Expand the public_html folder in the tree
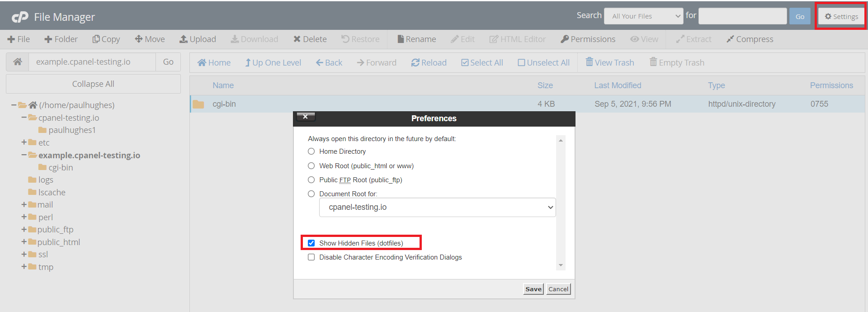The width and height of the screenshot is (868, 312). pyautogui.click(x=24, y=242)
